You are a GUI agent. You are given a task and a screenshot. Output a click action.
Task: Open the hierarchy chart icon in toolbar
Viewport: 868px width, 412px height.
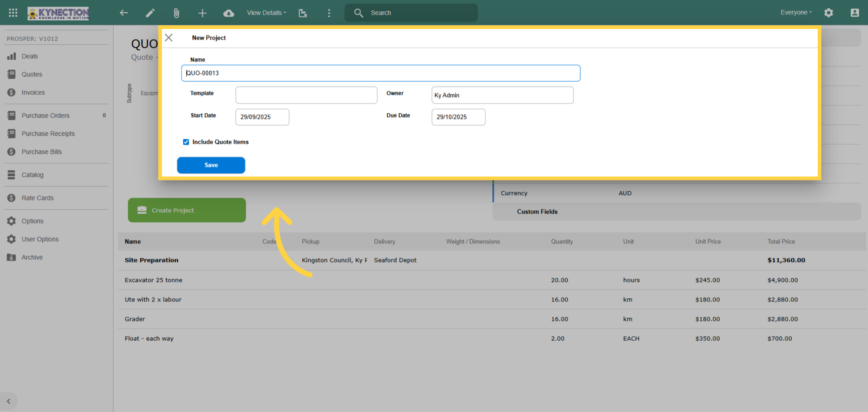[x=303, y=13]
